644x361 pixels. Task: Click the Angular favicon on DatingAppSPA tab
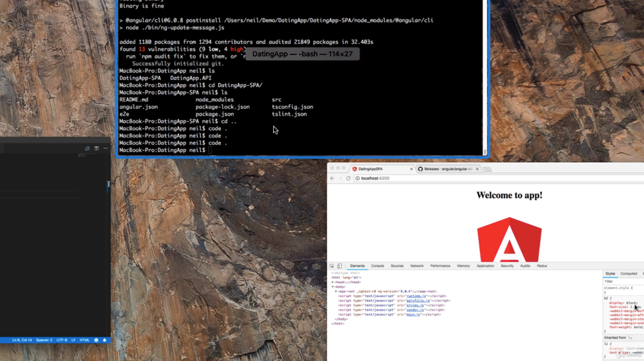[x=354, y=169]
